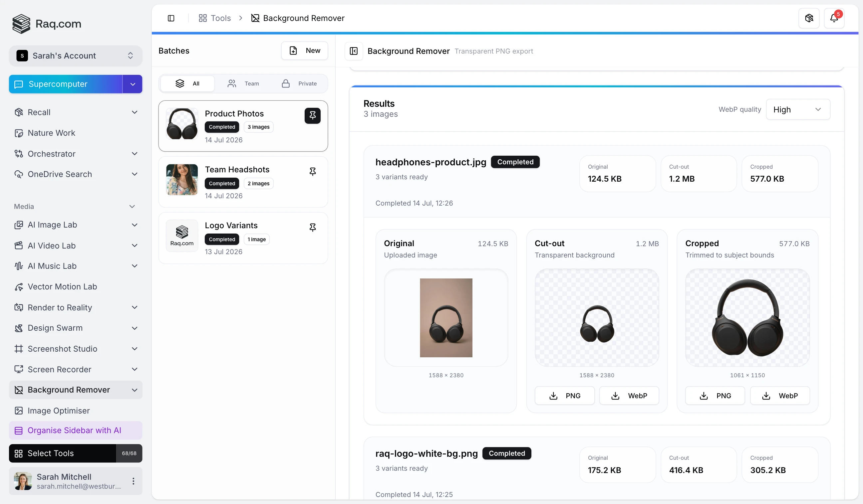Create a New batch

pyautogui.click(x=304, y=51)
